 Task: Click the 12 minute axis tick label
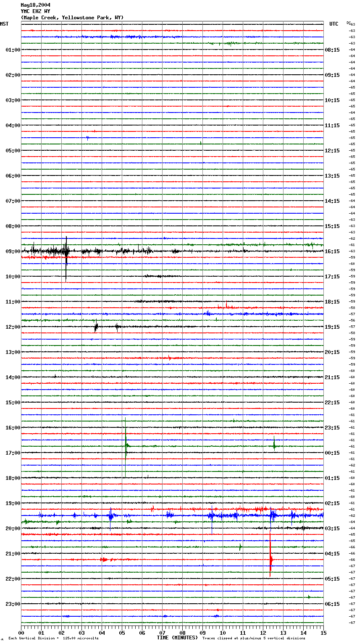click(263, 633)
